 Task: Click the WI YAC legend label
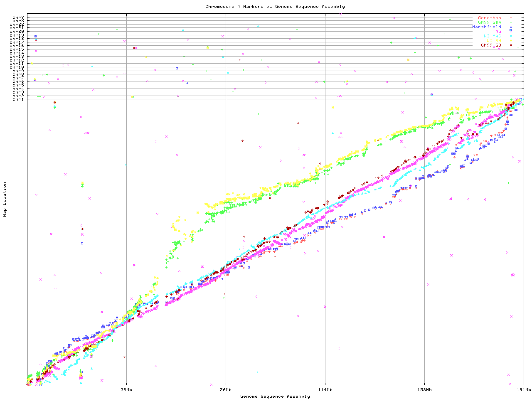click(492, 36)
